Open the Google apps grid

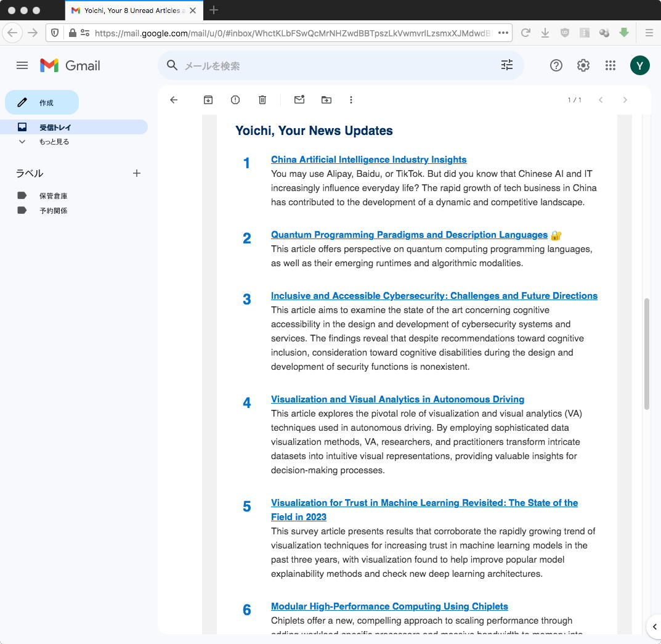[610, 65]
